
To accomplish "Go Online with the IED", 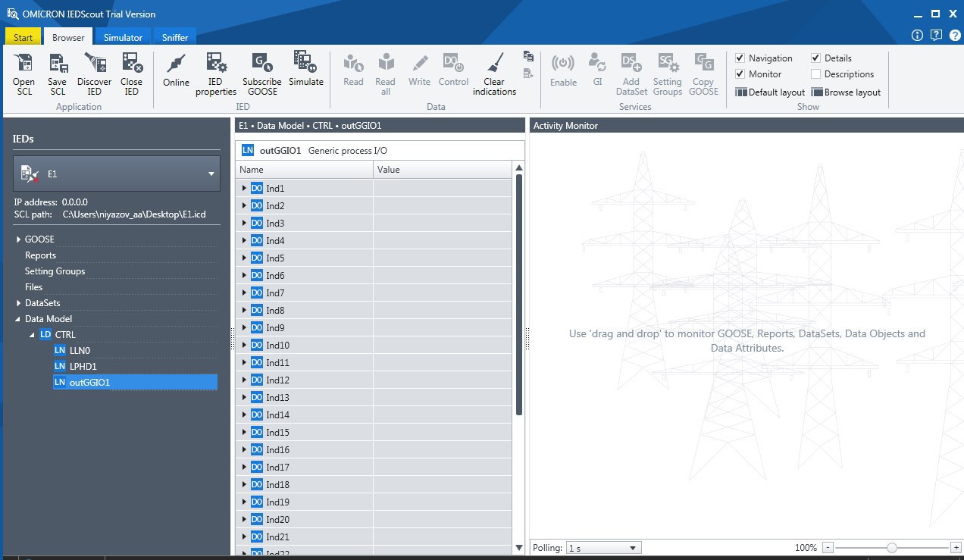I will point(176,70).
